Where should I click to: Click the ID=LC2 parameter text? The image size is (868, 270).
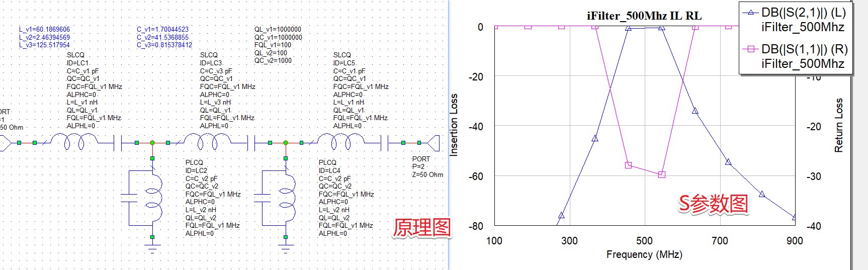click(x=196, y=170)
